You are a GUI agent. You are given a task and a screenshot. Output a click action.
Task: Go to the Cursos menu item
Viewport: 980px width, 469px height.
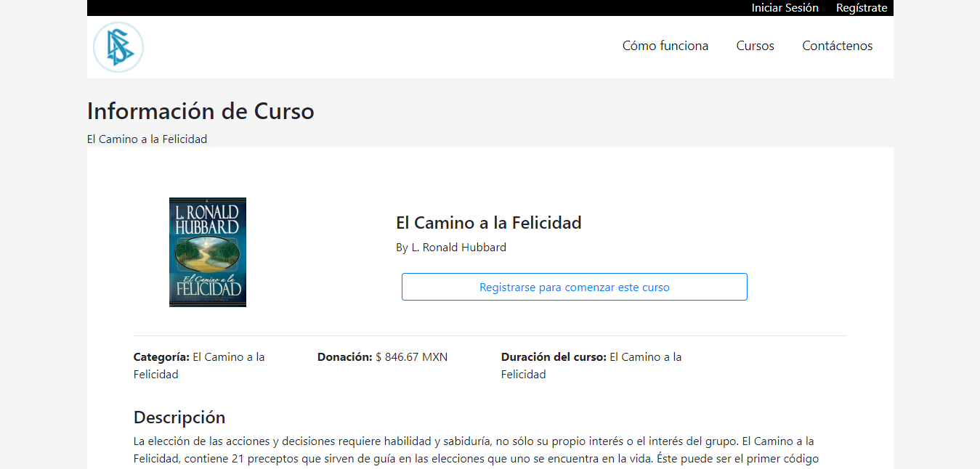[x=755, y=46]
